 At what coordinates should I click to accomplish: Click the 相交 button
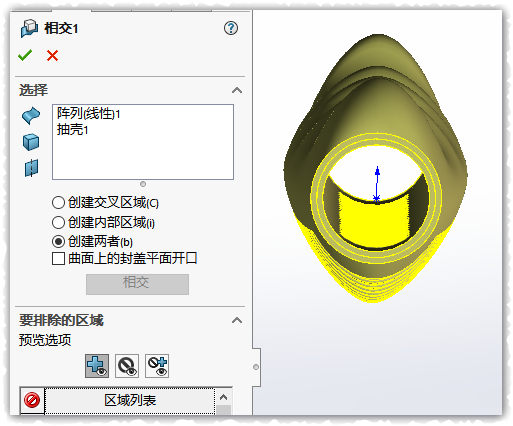tap(137, 284)
